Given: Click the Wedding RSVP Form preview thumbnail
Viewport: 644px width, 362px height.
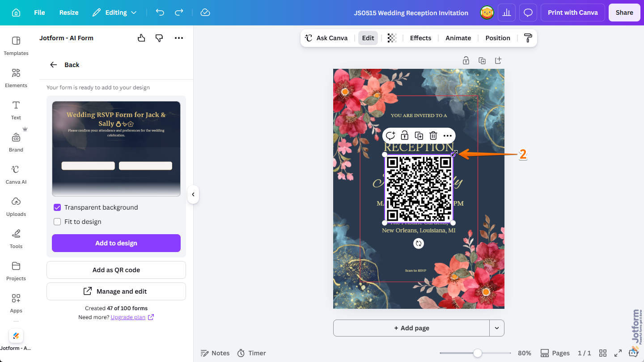Looking at the screenshot, I should (116, 149).
